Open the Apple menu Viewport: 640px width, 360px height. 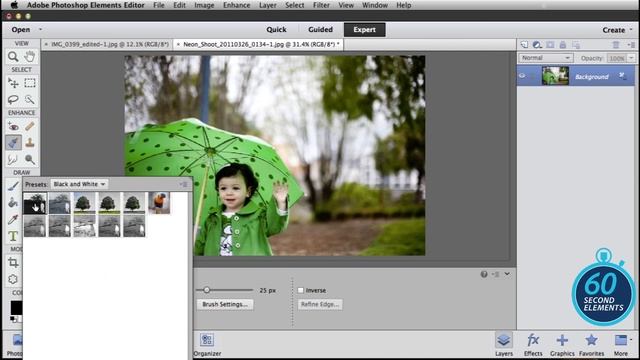click(x=14, y=5)
